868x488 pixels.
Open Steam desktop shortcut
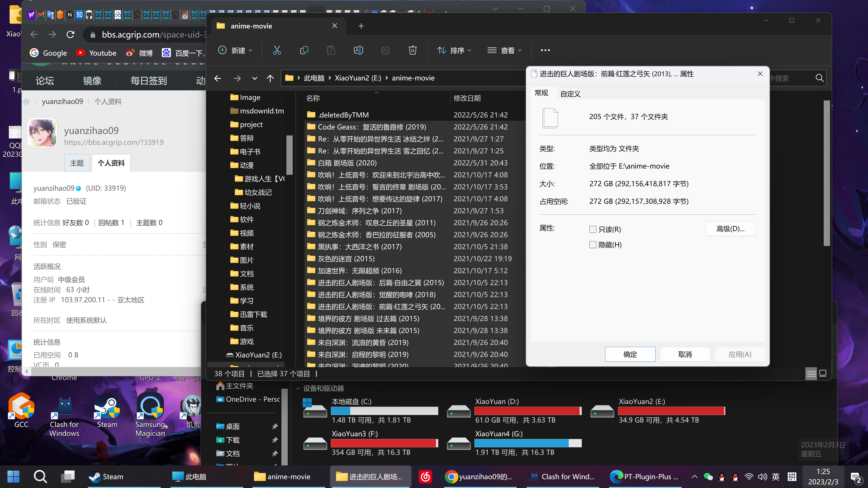[107, 412]
